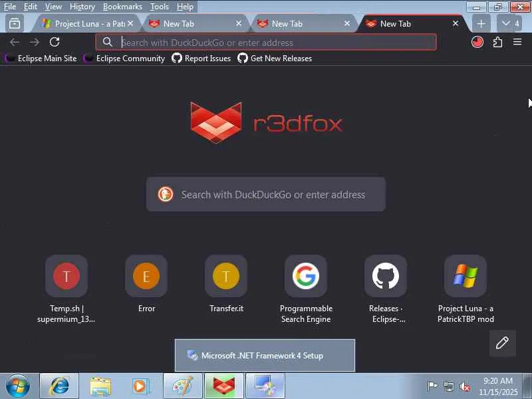
Task: Open the Tools menu
Action: pyautogui.click(x=159, y=7)
